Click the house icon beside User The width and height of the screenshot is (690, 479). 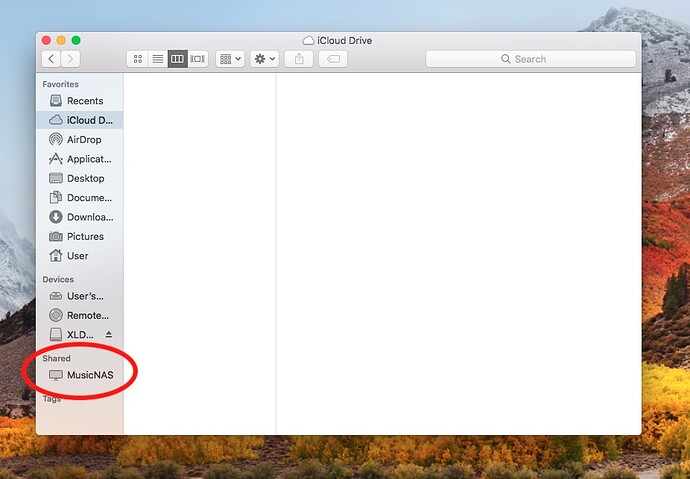[55, 256]
